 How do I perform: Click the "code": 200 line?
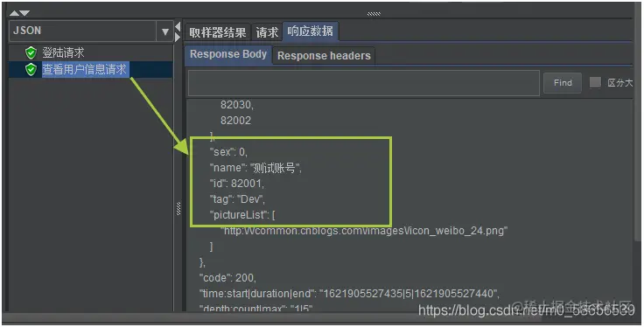coord(227,278)
